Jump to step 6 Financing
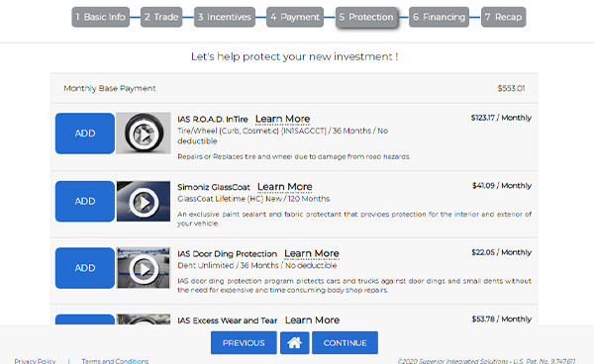This screenshot has width=594, height=364. click(x=439, y=17)
